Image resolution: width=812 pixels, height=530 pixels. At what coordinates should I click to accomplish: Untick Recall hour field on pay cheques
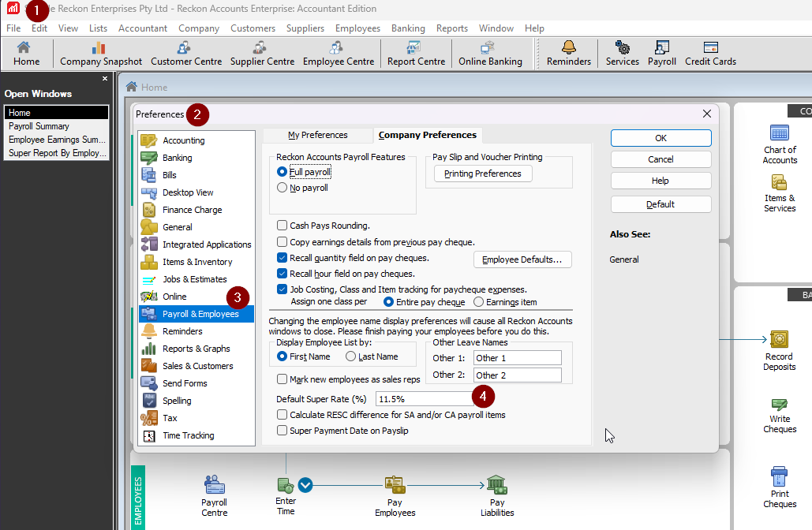point(283,273)
